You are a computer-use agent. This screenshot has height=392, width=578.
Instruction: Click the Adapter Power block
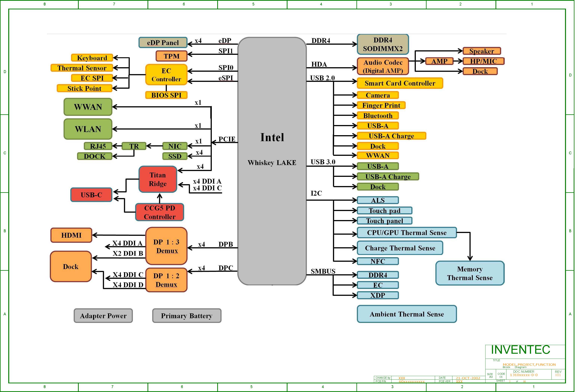click(103, 316)
